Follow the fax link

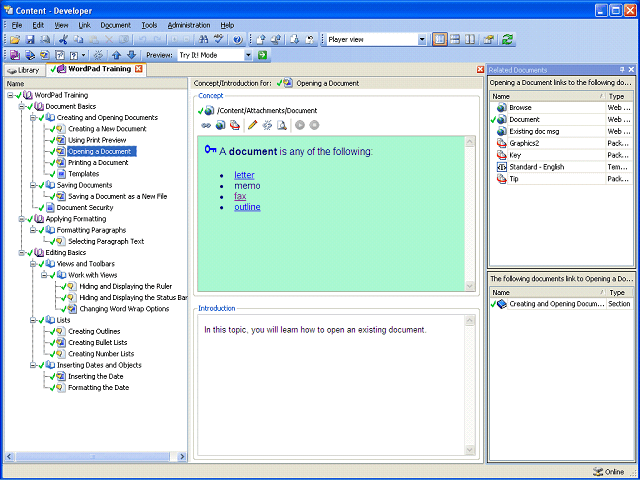240,196
